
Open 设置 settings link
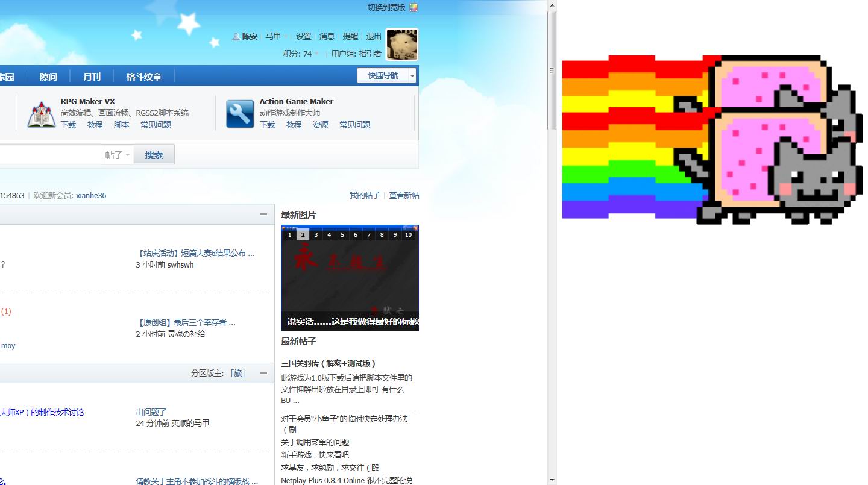pyautogui.click(x=304, y=36)
